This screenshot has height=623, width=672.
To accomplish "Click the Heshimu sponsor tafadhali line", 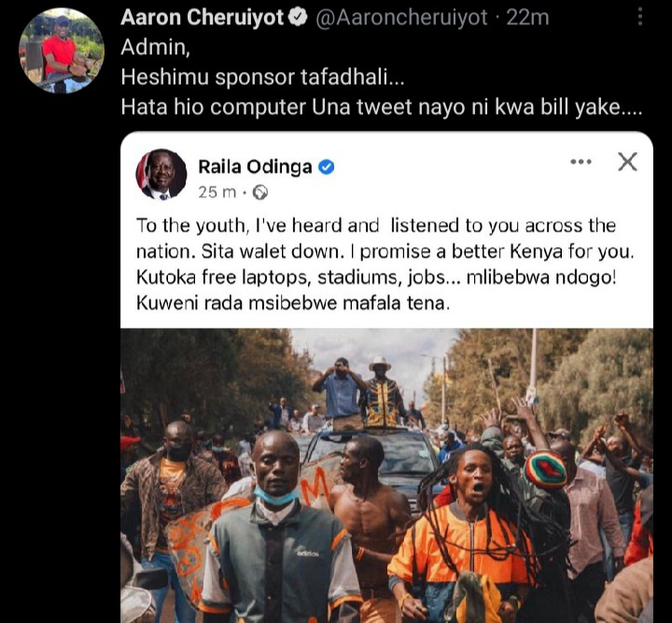I will (262, 78).
